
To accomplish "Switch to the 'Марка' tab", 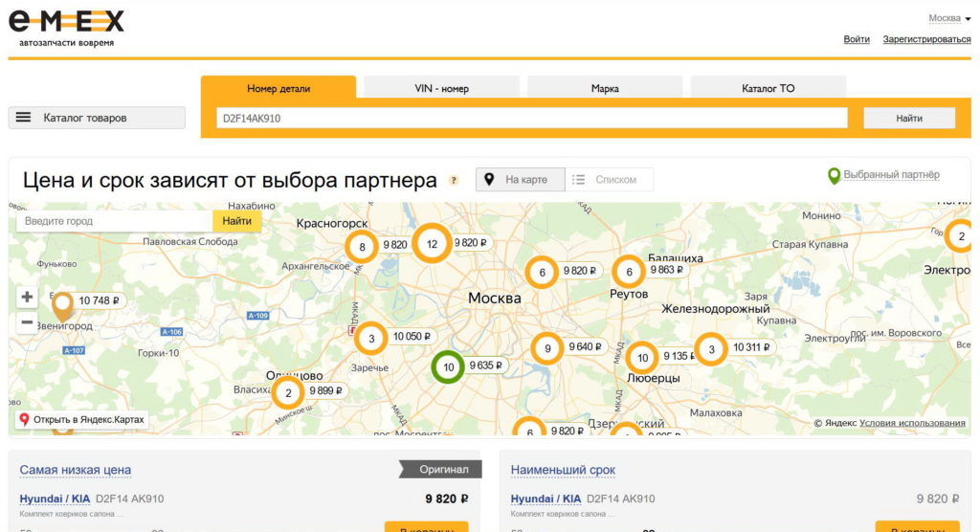I will pos(605,88).
